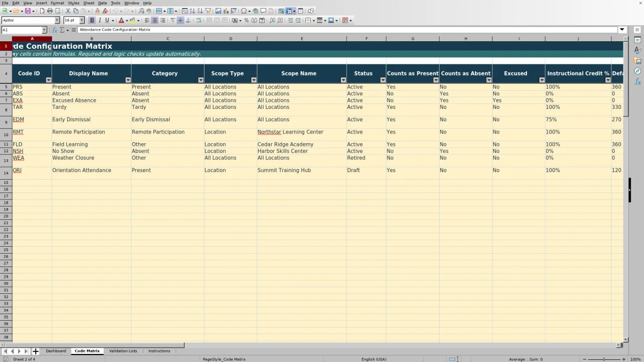Click the Copy icon
The height and width of the screenshot is (362, 644).
(x=76, y=11)
